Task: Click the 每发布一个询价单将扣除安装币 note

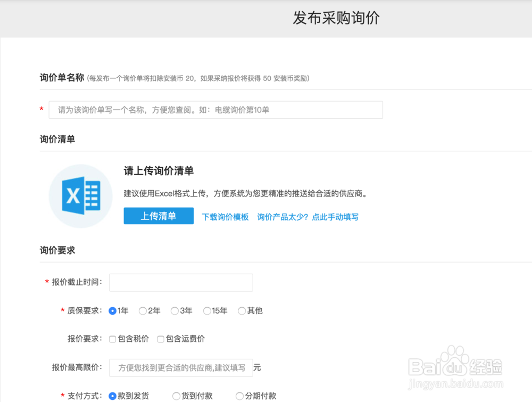Action: point(198,78)
